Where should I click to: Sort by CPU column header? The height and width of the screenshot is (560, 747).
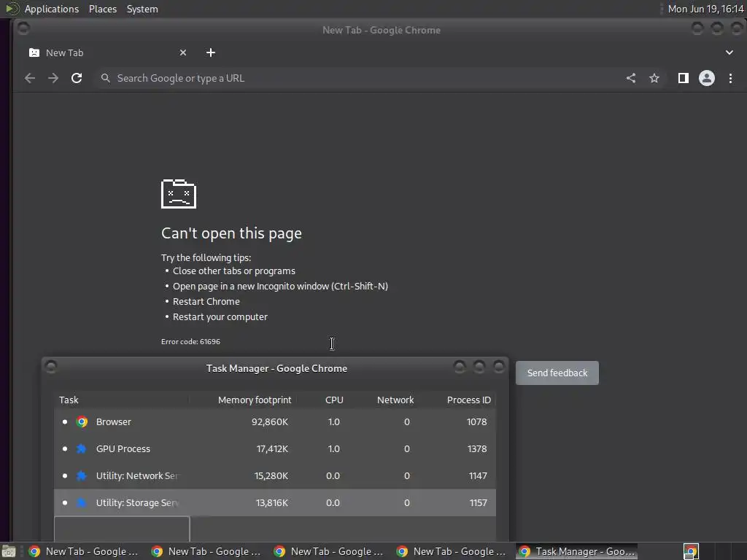tap(334, 400)
